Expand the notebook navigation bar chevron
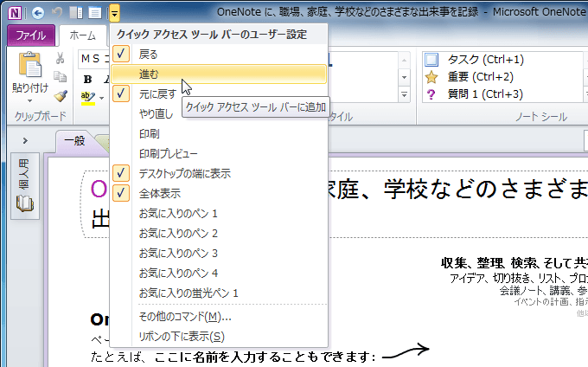 [x=25, y=141]
